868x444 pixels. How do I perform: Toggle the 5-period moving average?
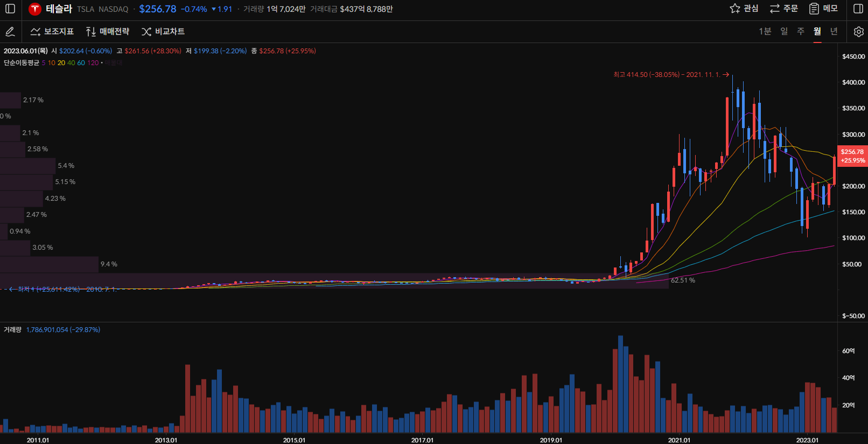click(x=44, y=63)
